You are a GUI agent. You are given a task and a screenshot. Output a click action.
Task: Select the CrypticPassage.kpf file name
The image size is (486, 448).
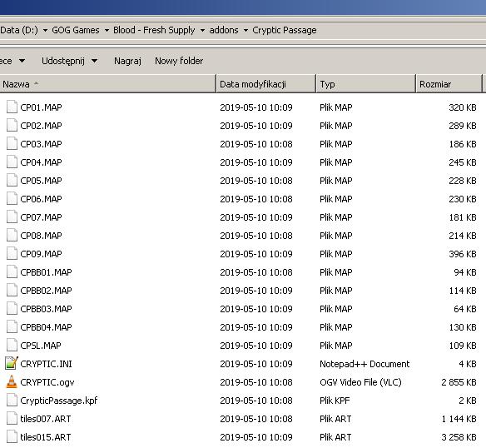59,401
